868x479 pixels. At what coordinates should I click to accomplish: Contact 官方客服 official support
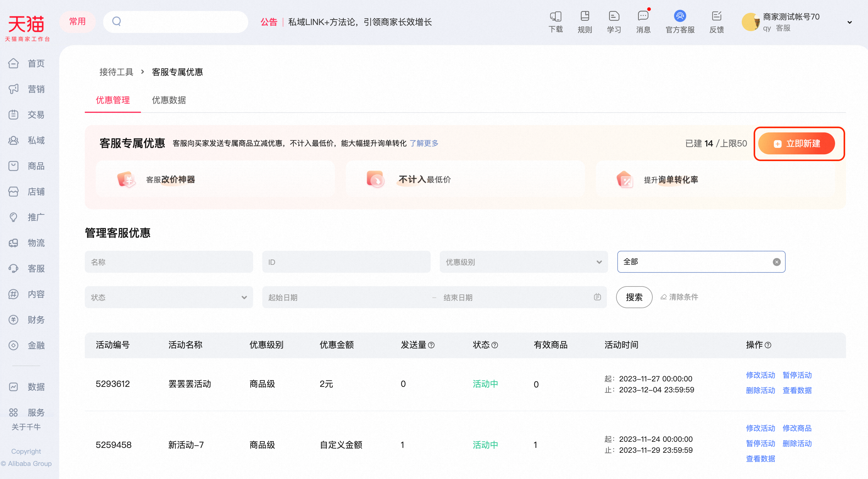point(680,22)
